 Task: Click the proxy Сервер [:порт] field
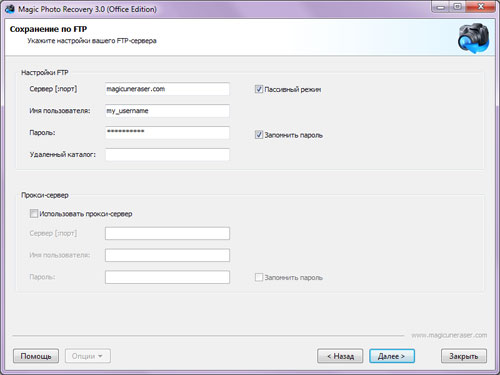click(x=167, y=233)
